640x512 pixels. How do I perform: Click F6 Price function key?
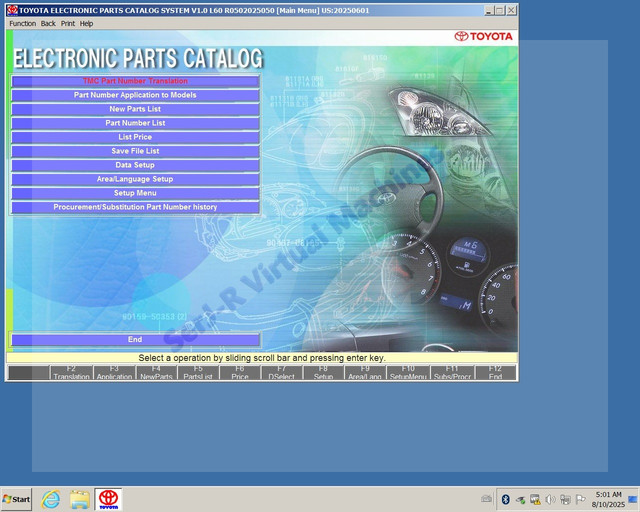click(x=240, y=373)
